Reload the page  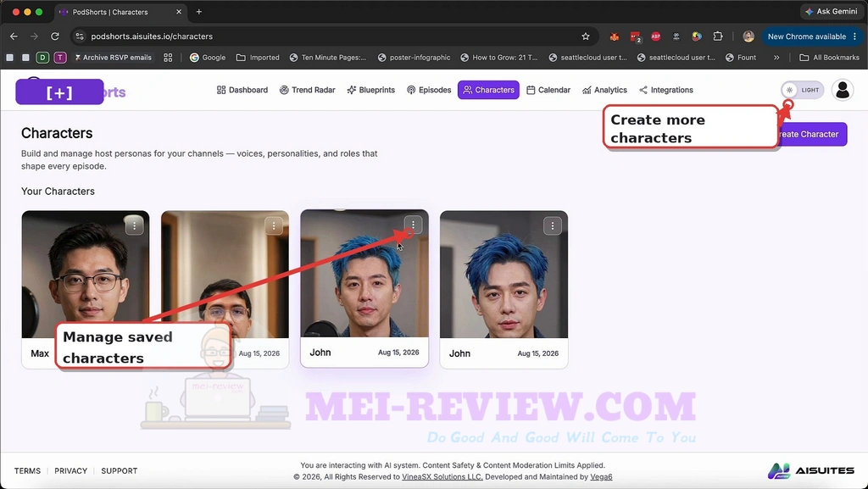pyautogui.click(x=55, y=36)
